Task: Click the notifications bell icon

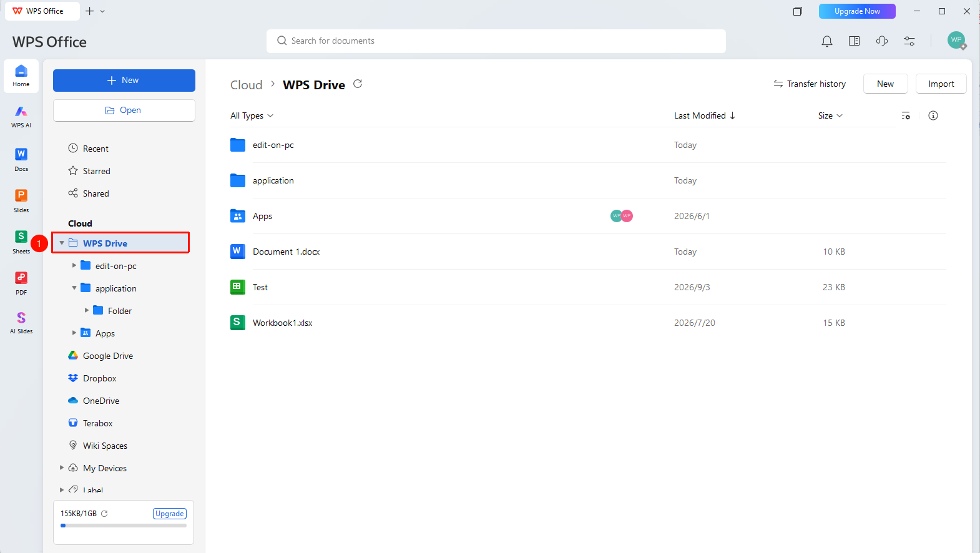Action: point(827,41)
